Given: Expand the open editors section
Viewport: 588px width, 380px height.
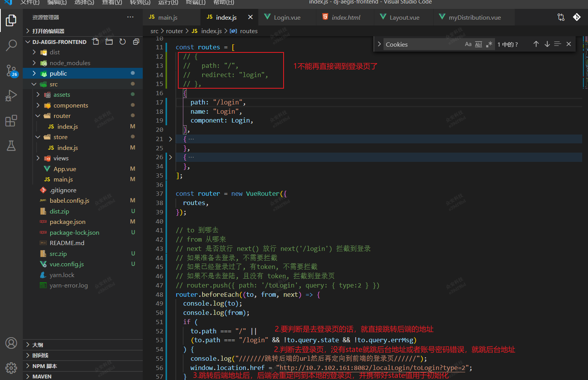Looking at the screenshot, I should pyautogui.click(x=83, y=31).
